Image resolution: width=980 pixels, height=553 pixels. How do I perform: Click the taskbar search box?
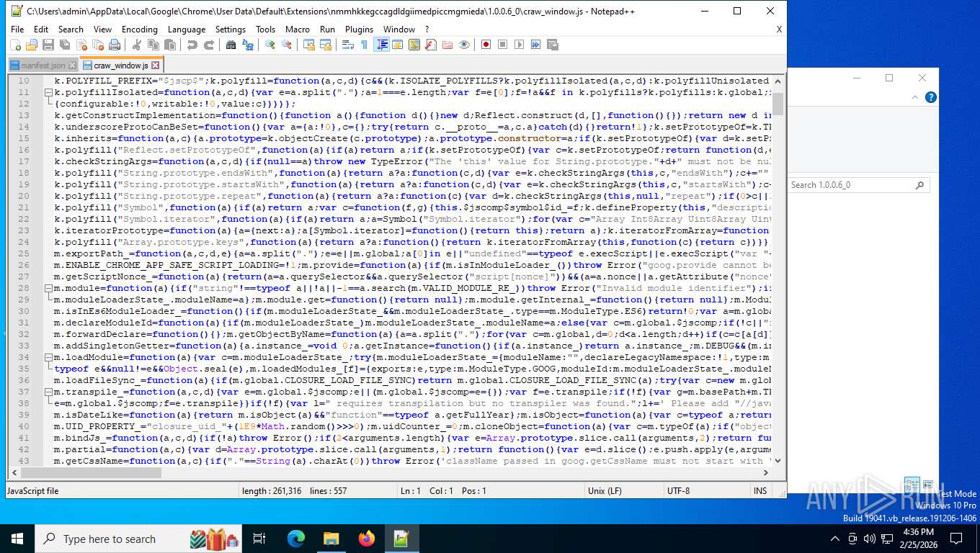(x=139, y=539)
